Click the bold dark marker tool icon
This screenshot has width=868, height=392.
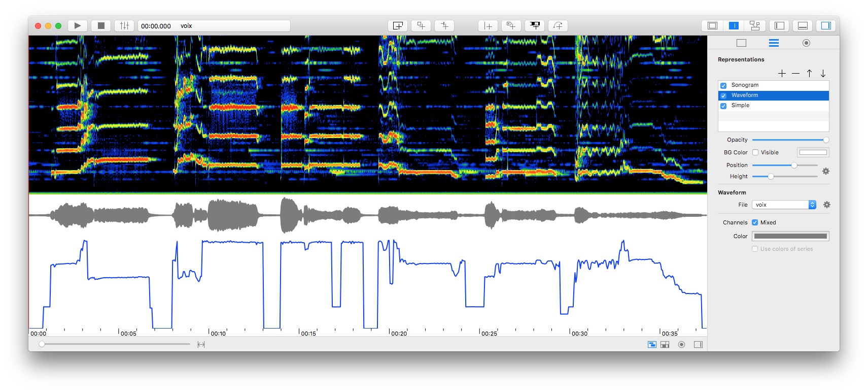tap(535, 26)
